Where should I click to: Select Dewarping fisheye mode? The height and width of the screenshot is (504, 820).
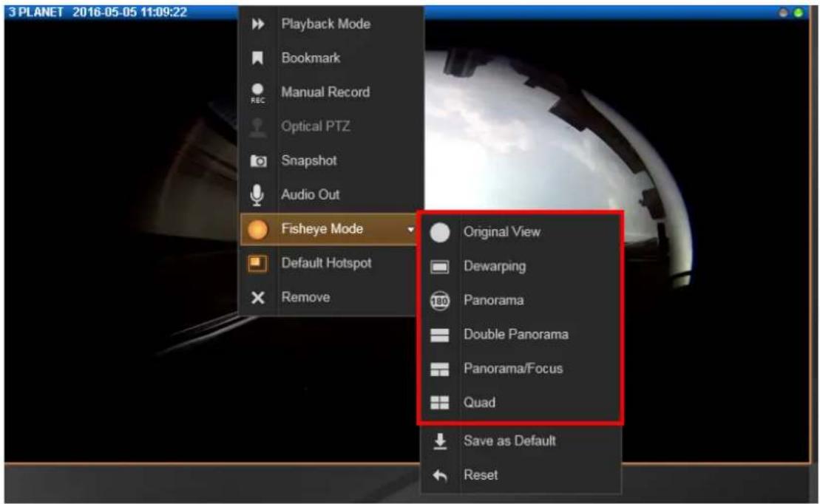tap(521, 267)
